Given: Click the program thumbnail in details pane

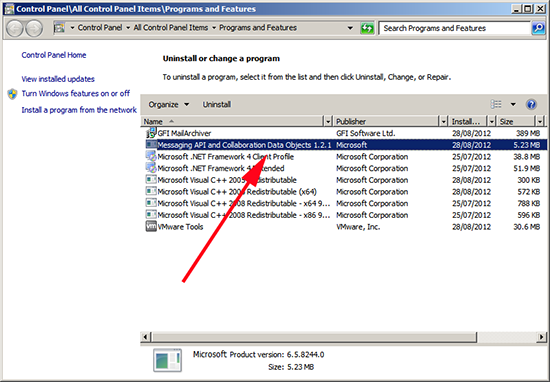Looking at the screenshot, I should 167,360.
